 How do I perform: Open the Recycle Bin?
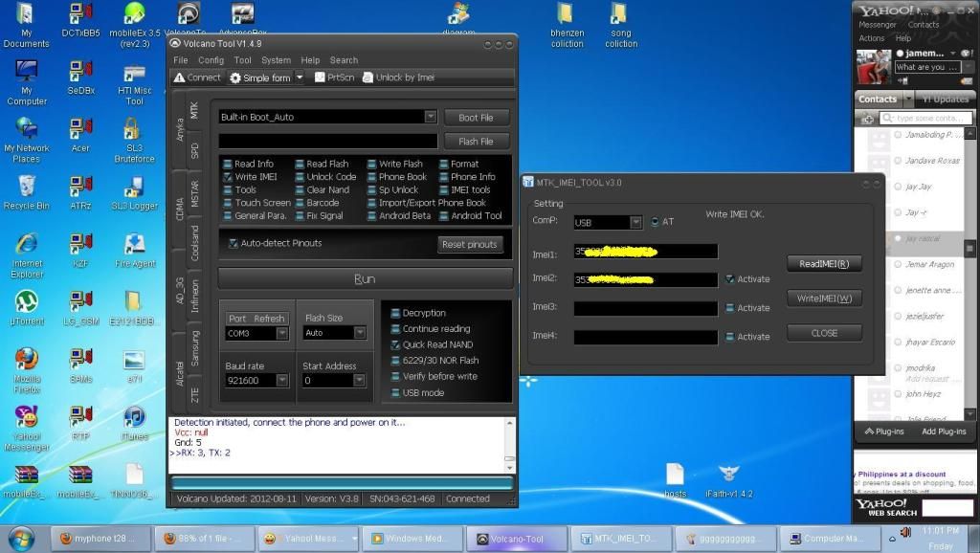coord(26,192)
